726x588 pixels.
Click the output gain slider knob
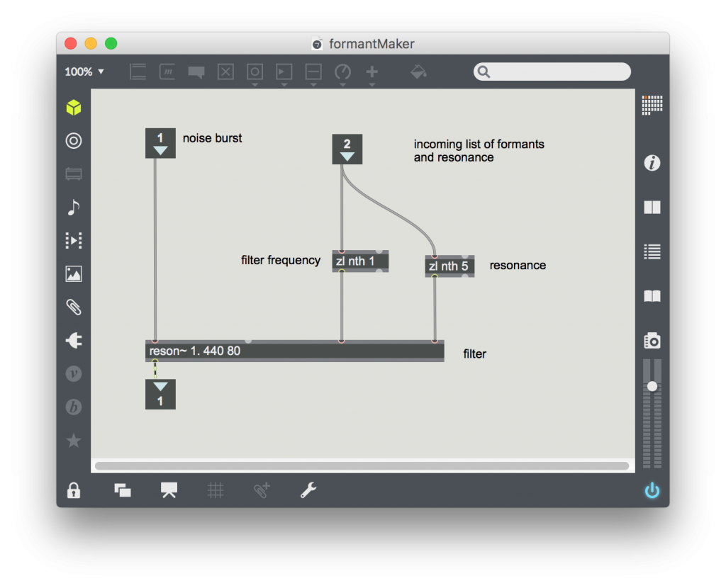(652, 386)
